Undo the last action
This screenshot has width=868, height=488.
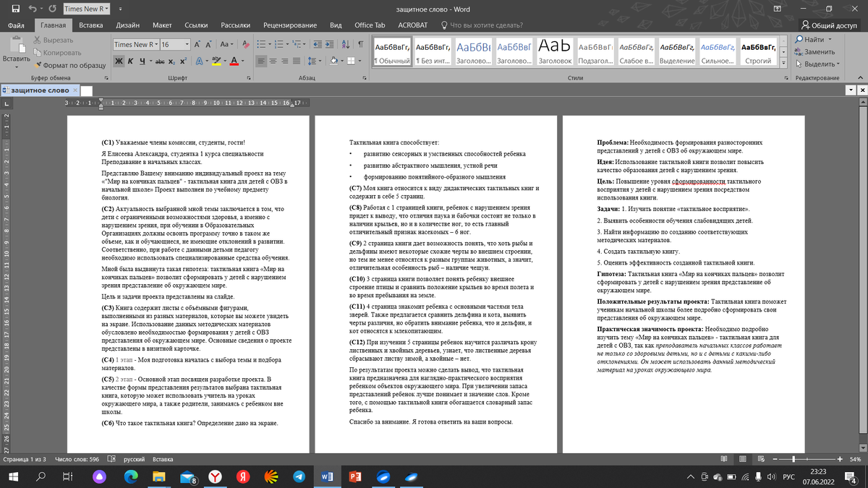click(x=33, y=9)
